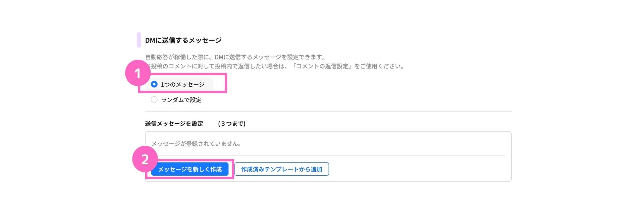The image size is (644, 215).
Task: Click the (3つまで) limit note
Action: [232, 124]
